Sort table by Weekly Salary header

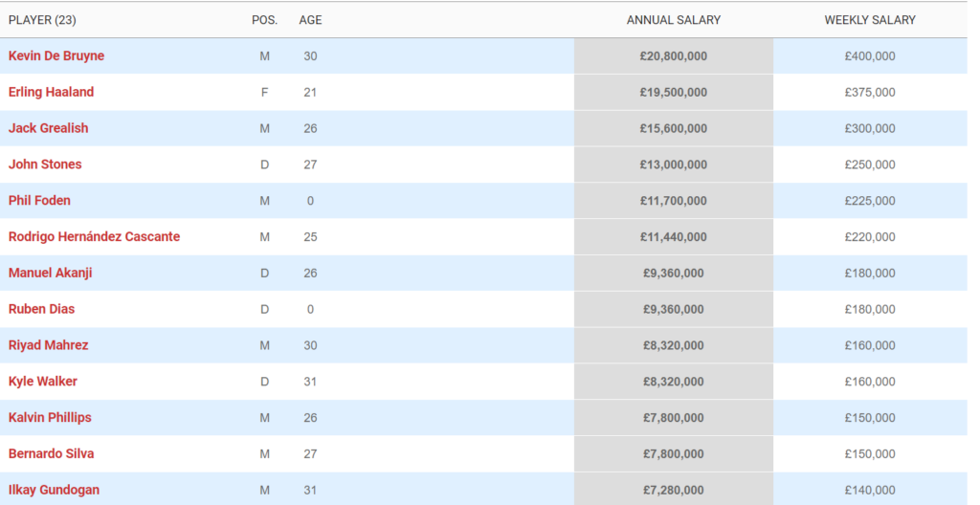click(870, 20)
